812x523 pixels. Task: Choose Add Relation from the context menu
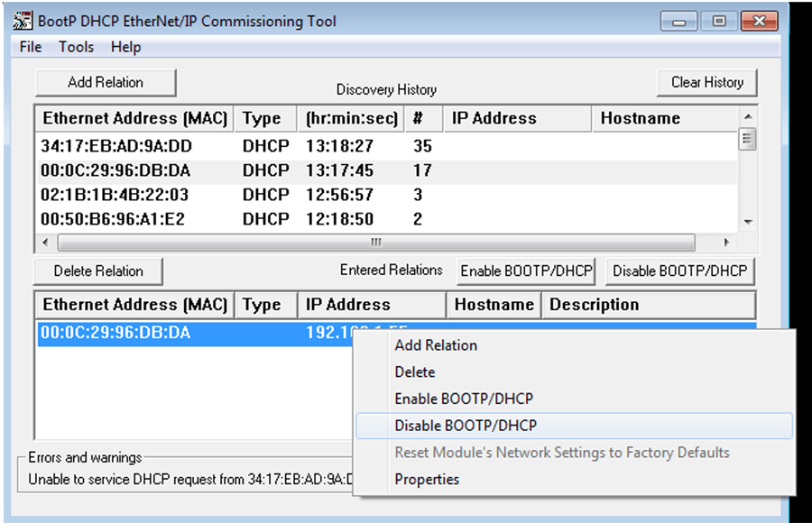[575, 345]
